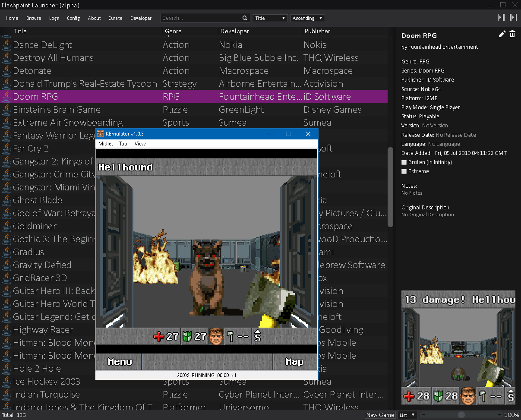Viewport: 521px width, 420px height.
Task: Sort by the Genre column header
Action: [x=173, y=31]
